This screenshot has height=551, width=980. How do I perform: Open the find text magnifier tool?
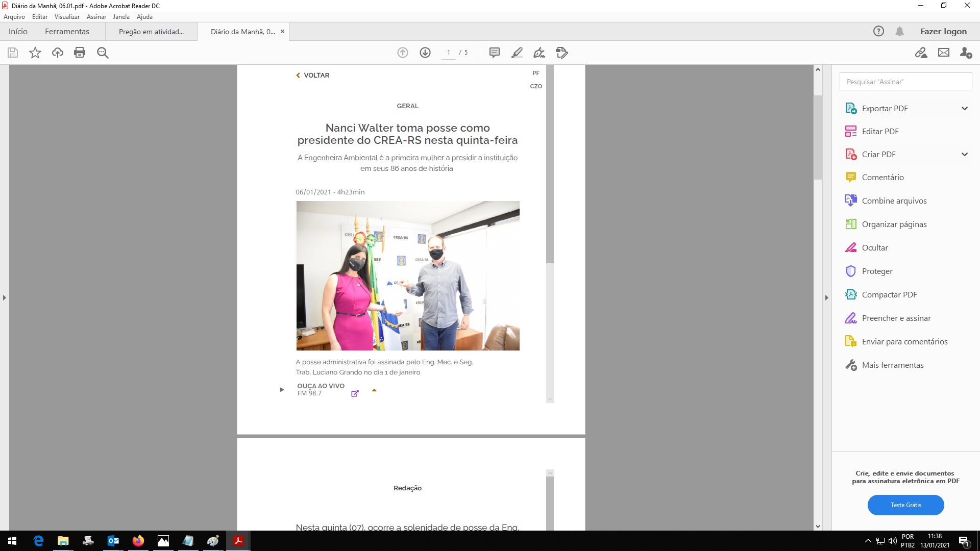tap(103, 53)
